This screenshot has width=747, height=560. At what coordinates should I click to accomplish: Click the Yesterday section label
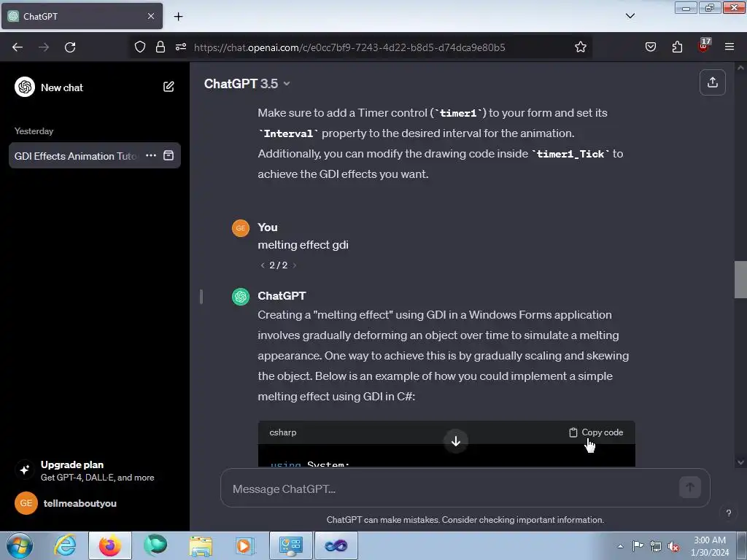pyautogui.click(x=34, y=131)
